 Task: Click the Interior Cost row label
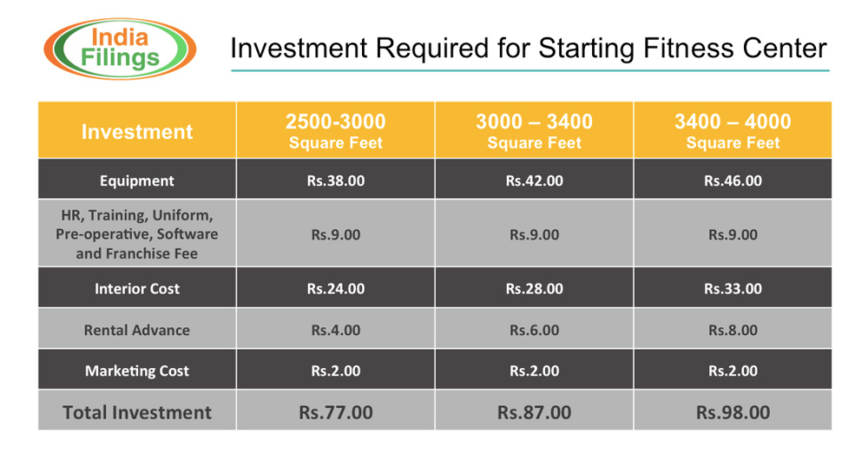tap(137, 288)
